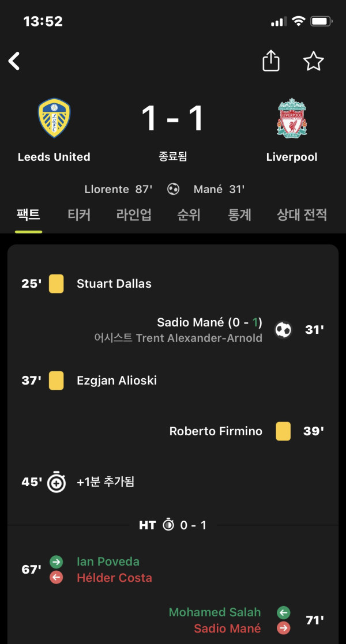Select the 상대 전적 tab

click(302, 214)
